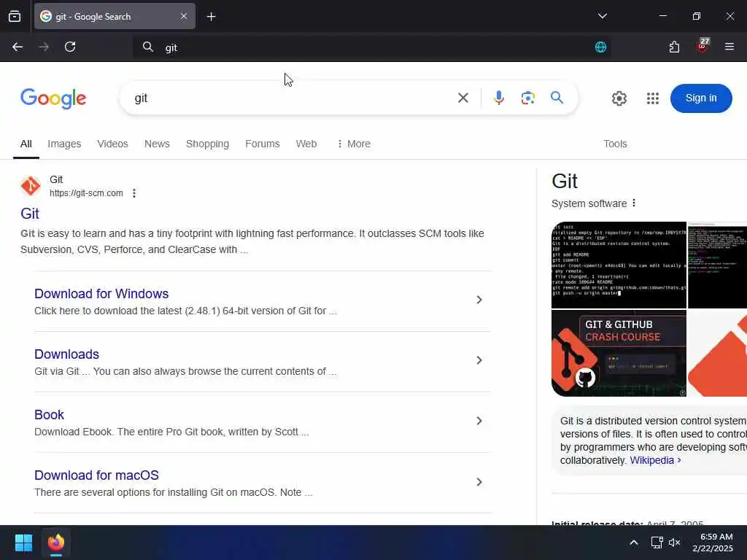Click the red extension icon with badge 27
The image size is (747, 560).
coord(703,46)
